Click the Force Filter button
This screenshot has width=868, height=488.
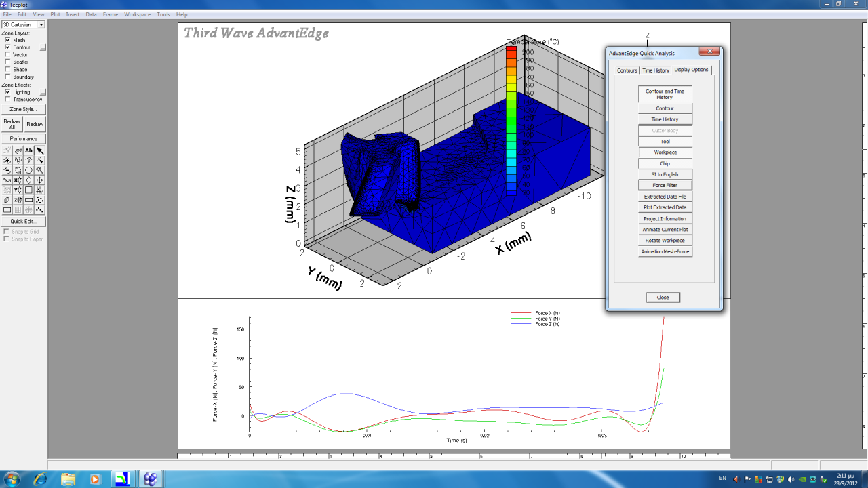(665, 185)
